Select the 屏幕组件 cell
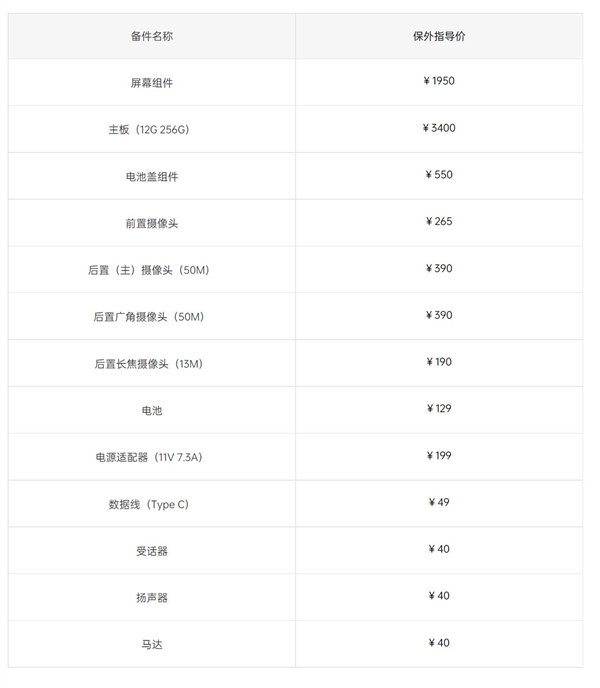This screenshot has width=600, height=688. pyautogui.click(x=152, y=83)
